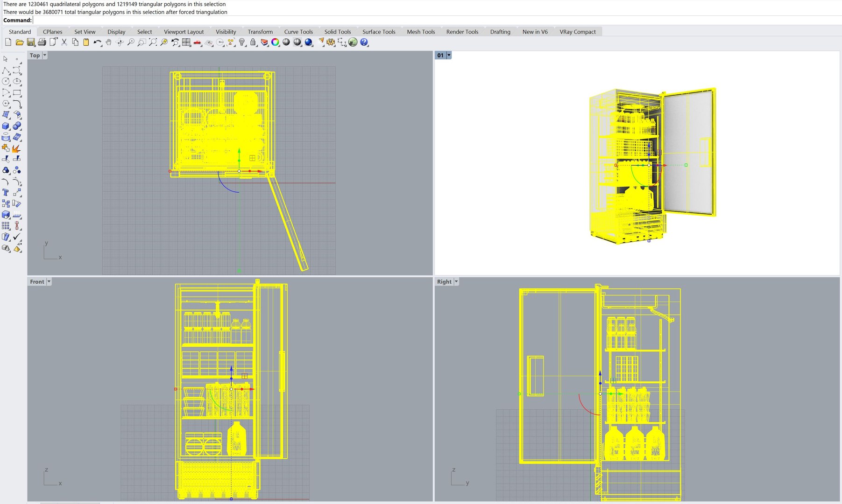Image resolution: width=842 pixels, height=504 pixels.
Task: Open the New in V6 tab
Action: pyautogui.click(x=535, y=32)
